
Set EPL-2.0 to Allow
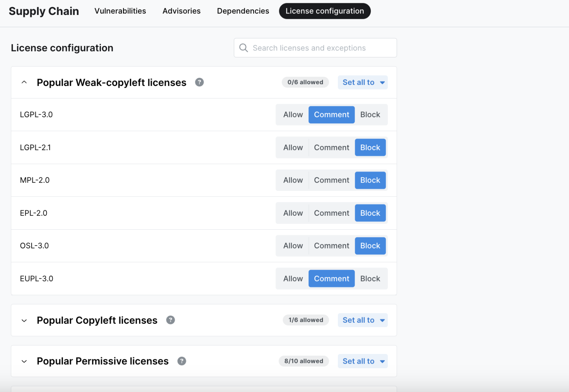tap(292, 213)
